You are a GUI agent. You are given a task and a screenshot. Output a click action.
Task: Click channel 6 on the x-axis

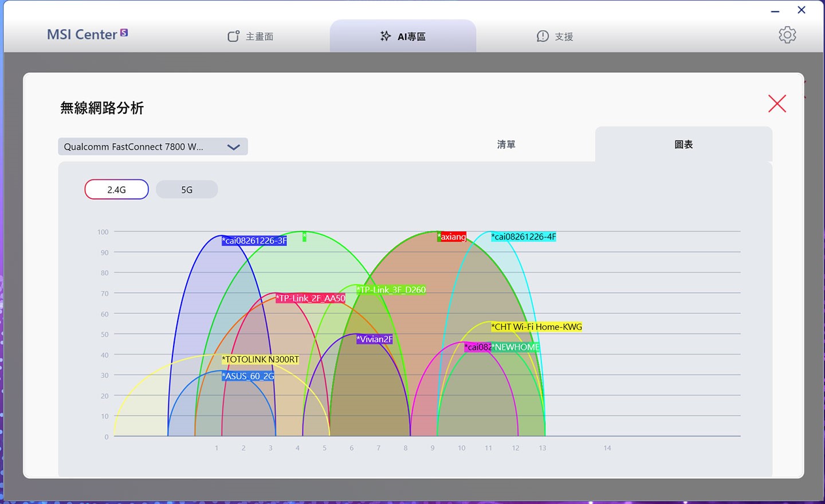(x=351, y=448)
